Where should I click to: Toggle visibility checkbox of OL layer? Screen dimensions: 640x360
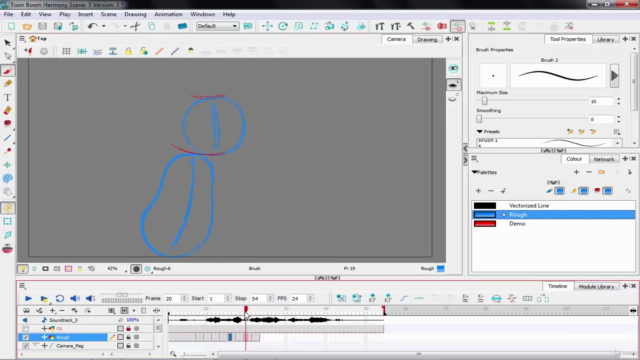tap(26, 329)
